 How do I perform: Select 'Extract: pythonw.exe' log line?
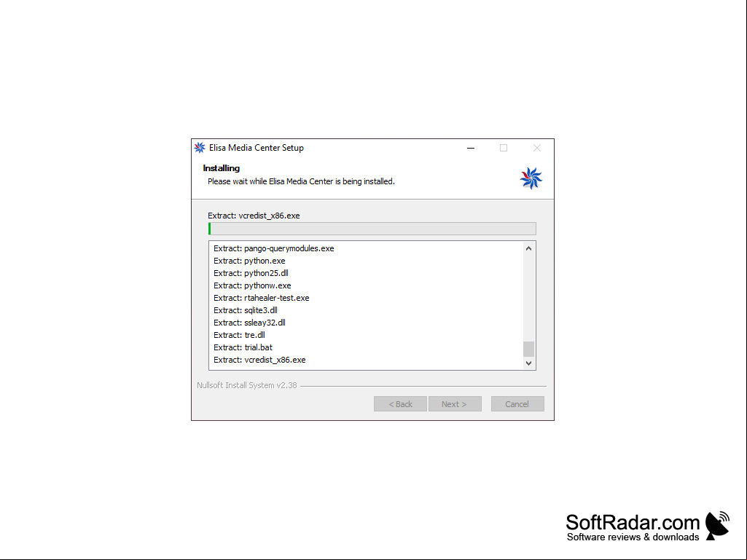[x=252, y=285]
